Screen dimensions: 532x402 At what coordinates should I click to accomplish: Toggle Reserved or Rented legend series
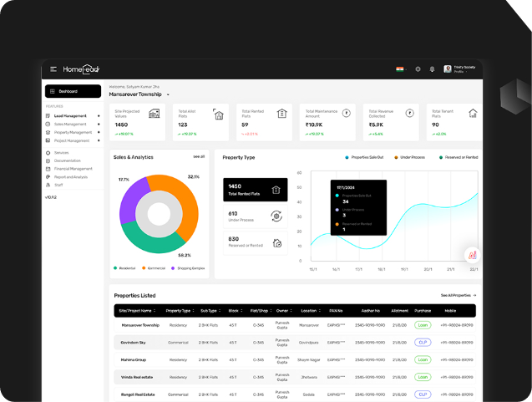[x=459, y=157]
